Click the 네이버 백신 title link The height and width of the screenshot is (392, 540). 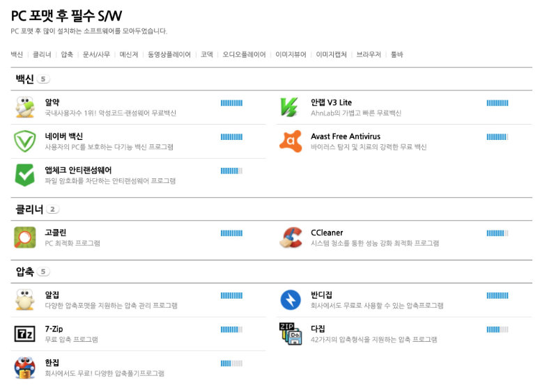[x=64, y=136]
